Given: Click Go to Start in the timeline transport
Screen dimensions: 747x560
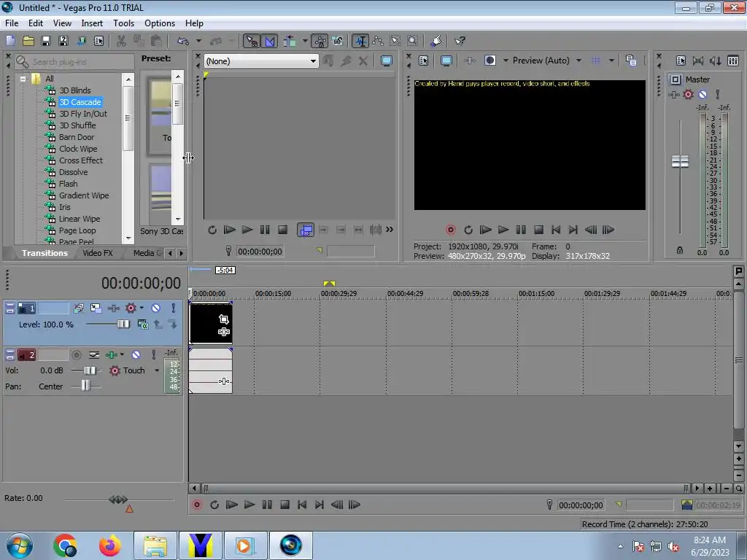Looking at the screenshot, I should click(302, 505).
